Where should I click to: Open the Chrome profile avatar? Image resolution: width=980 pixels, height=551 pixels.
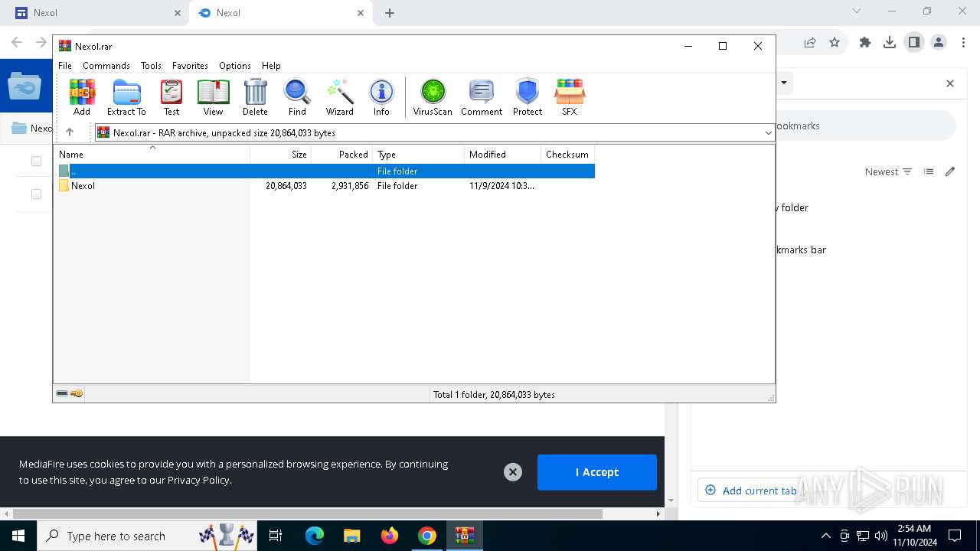pyautogui.click(x=939, y=43)
